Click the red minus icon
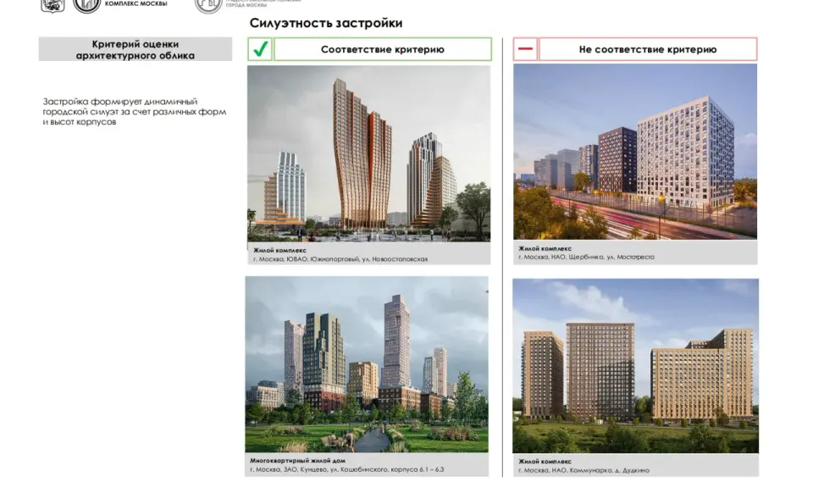The width and height of the screenshot is (813, 504). pyautogui.click(x=525, y=49)
